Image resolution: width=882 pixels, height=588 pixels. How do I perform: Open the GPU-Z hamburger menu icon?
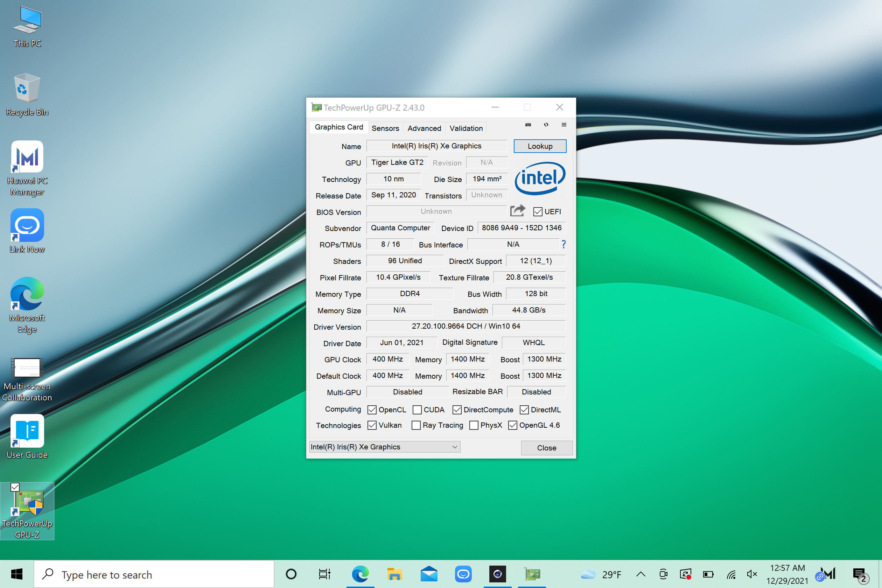coord(563,125)
